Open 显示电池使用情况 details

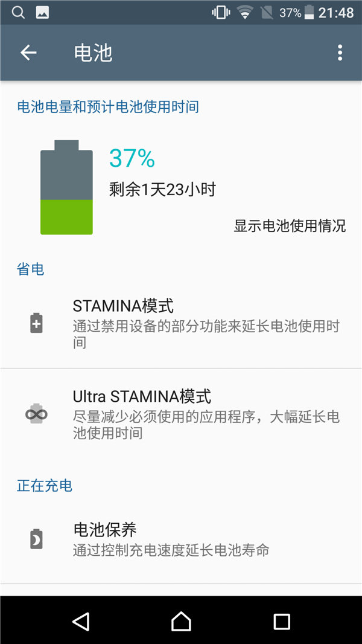pyautogui.click(x=289, y=226)
